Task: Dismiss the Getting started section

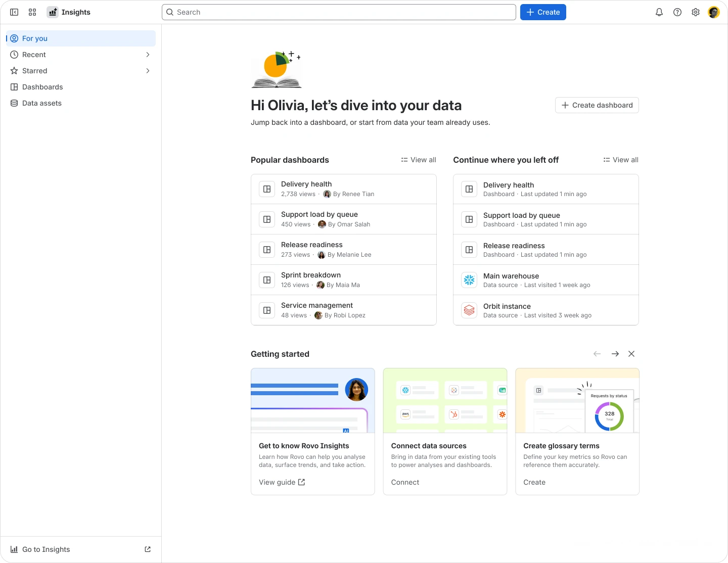Action: 631,354
